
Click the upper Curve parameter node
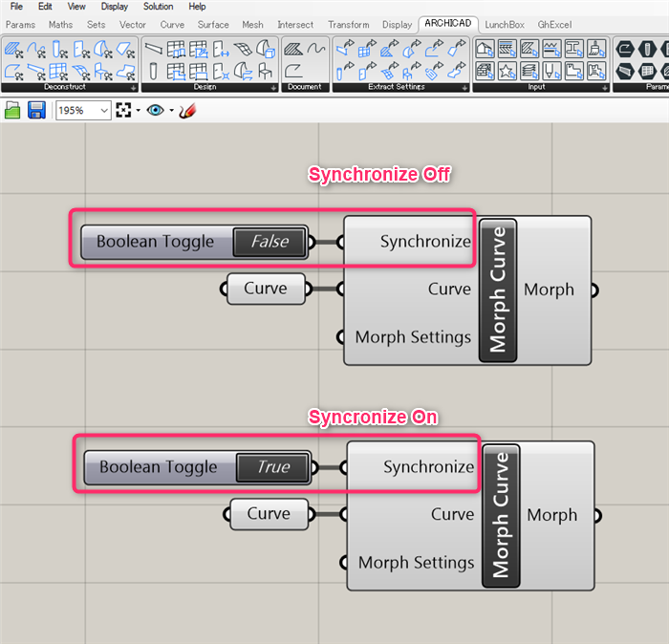tap(266, 289)
